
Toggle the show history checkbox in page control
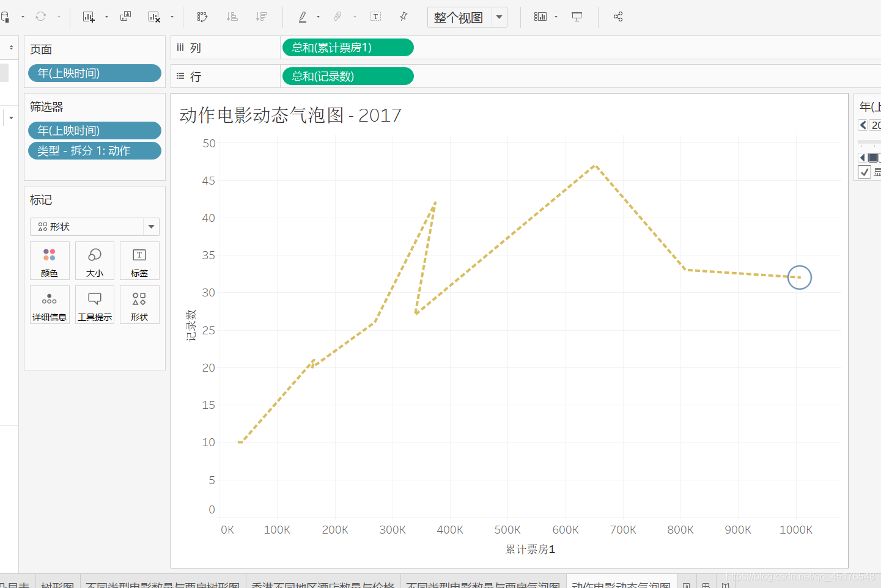864,172
